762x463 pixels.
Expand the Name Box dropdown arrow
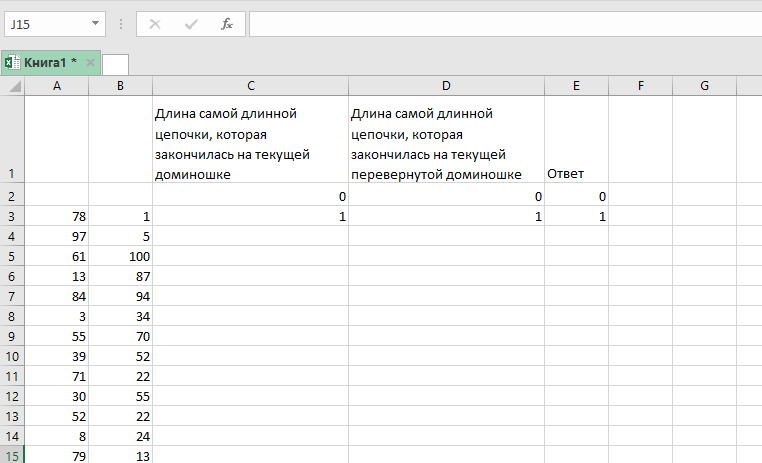[x=95, y=24]
